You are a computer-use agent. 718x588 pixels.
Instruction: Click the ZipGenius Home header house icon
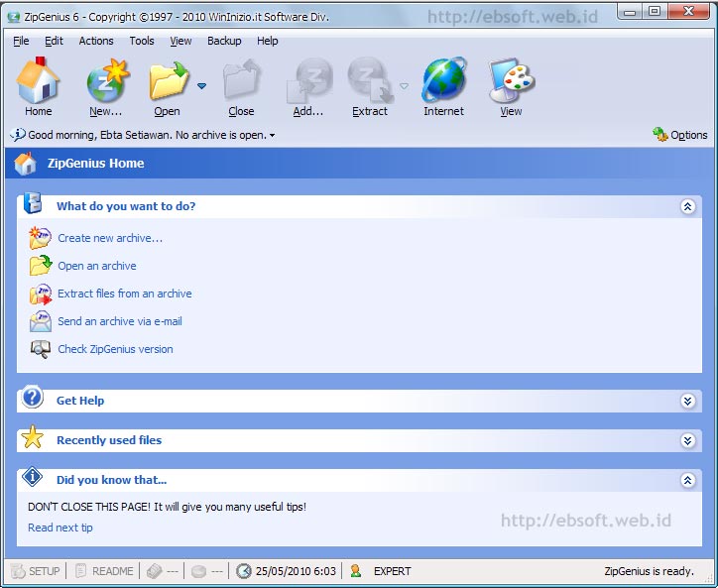(x=25, y=163)
